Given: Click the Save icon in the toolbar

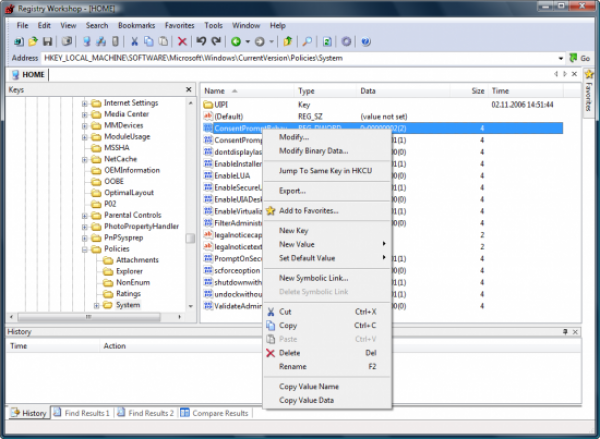Looking at the screenshot, I should point(47,42).
